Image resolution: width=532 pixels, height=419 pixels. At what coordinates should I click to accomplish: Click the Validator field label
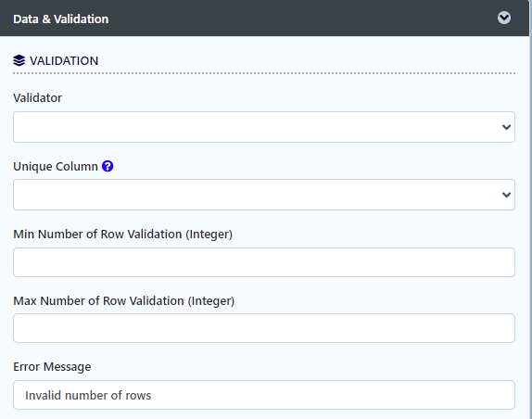(x=38, y=97)
